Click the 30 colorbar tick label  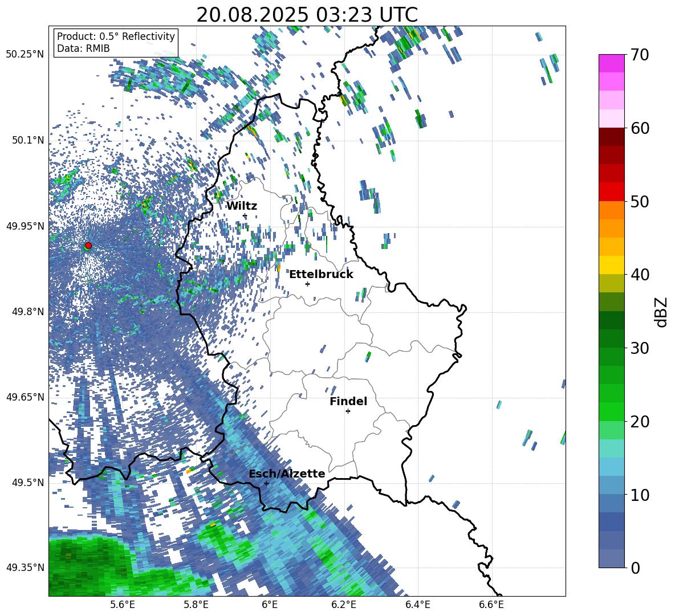640,348
